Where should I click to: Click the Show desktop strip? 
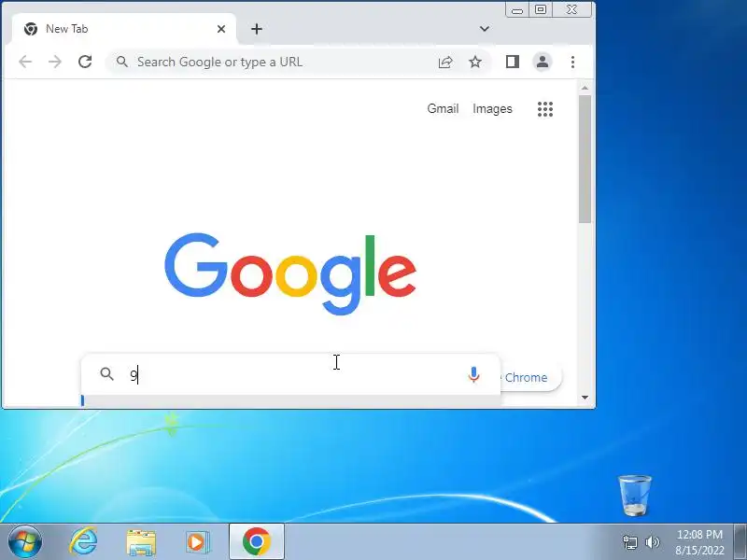[740, 542]
